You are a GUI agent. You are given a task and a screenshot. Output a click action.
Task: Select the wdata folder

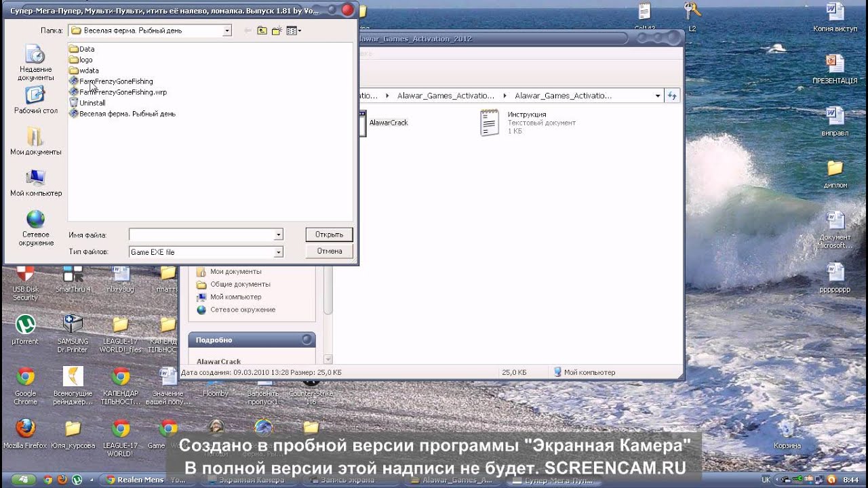(x=84, y=70)
